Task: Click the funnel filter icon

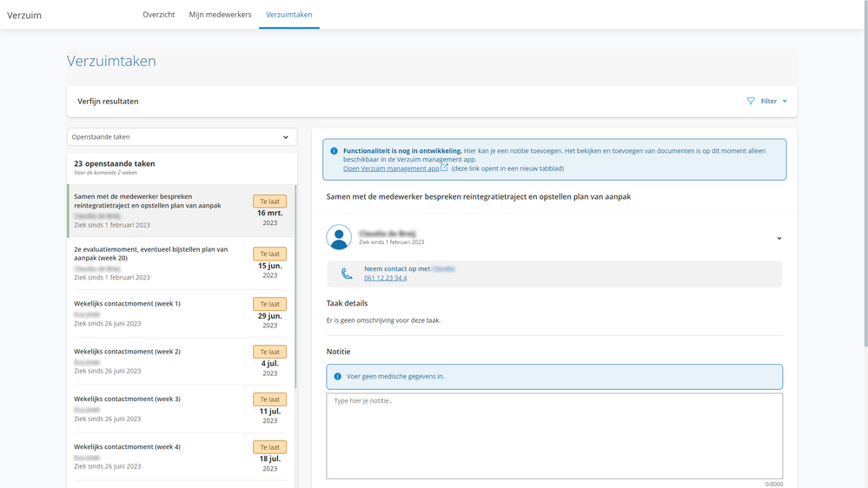Action: tap(751, 101)
